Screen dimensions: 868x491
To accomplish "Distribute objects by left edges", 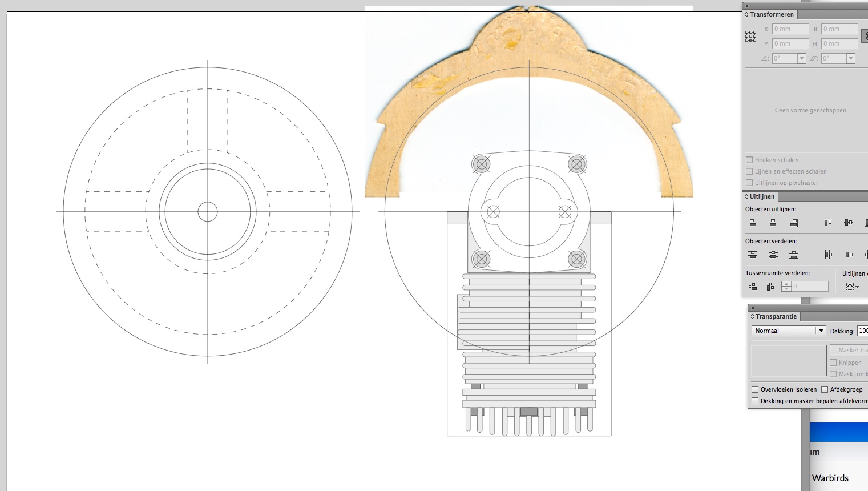I will [x=828, y=255].
